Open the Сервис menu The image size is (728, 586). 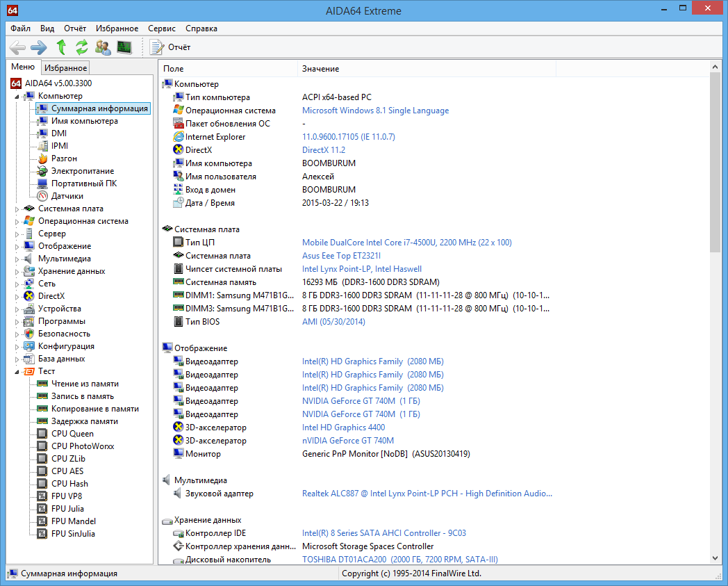click(x=162, y=29)
